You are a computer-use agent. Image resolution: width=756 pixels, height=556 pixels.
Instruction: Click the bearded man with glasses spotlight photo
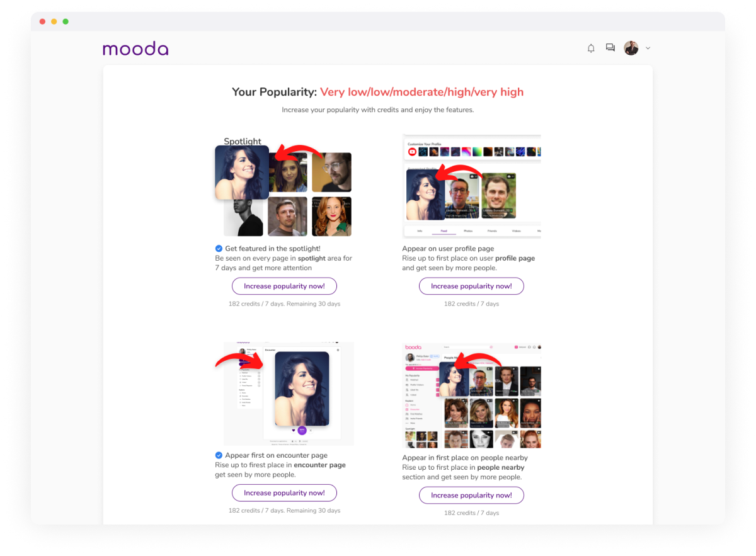331,172
